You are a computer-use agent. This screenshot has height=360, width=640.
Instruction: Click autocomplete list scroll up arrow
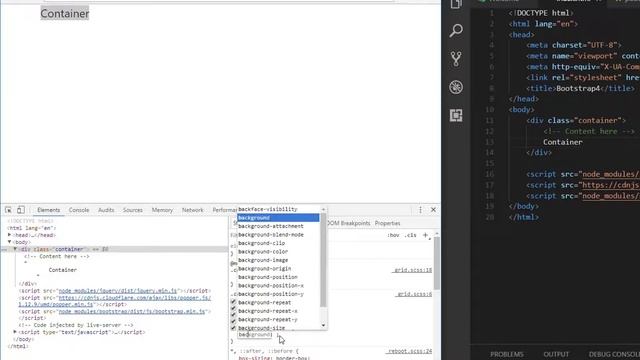point(323,209)
